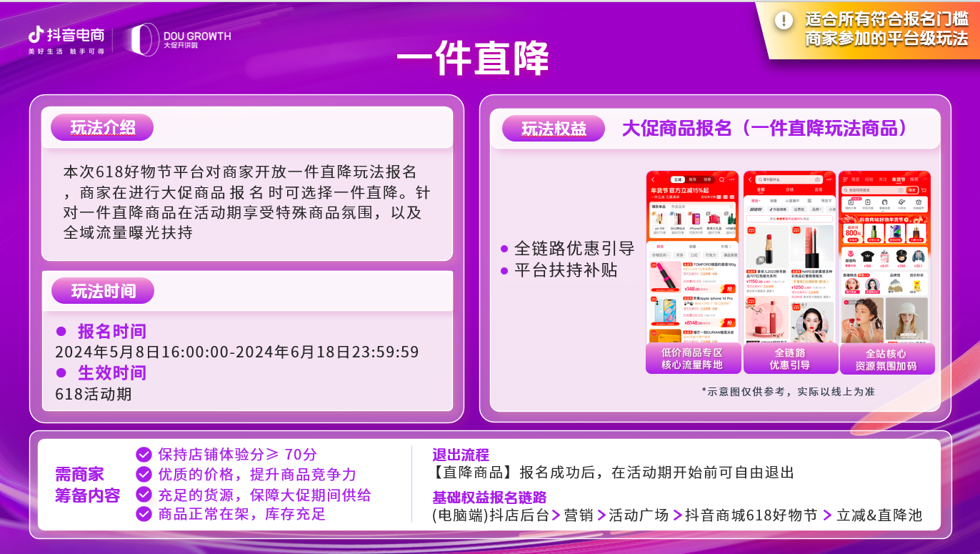Click 立减&直降池 at path end
The image size is (980, 554).
coord(879,515)
